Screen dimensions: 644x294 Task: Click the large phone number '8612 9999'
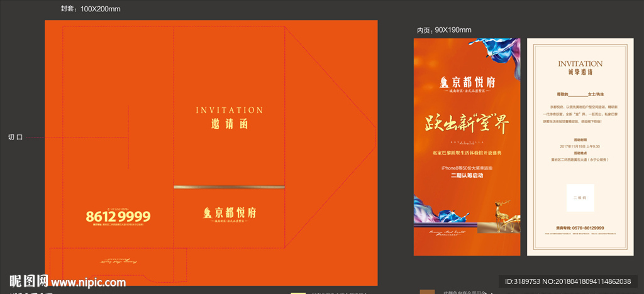118,217
